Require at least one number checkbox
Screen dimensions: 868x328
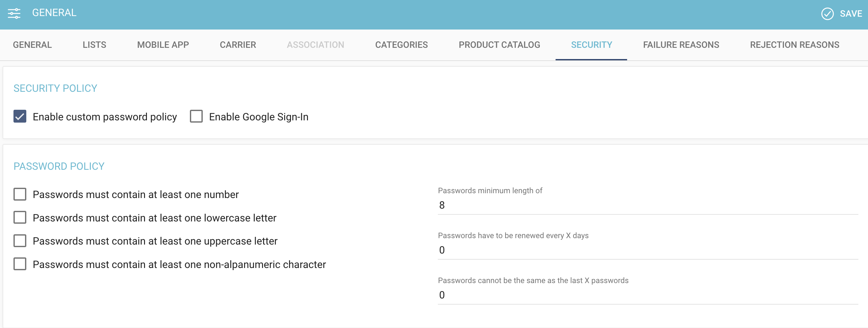pyautogui.click(x=20, y=194)
